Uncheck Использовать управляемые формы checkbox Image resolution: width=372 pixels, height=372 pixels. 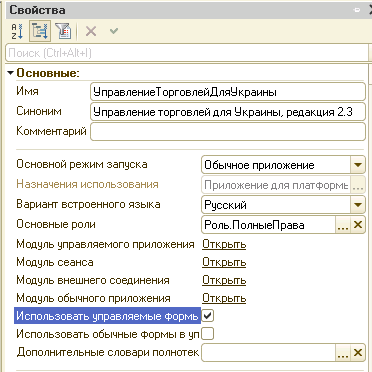coord(208,316)
